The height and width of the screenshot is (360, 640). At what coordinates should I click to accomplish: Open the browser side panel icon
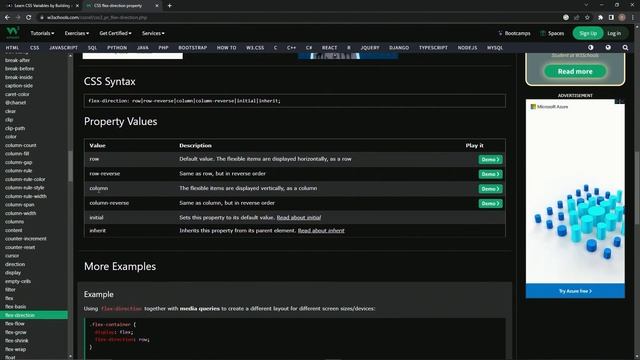point(611,18)
